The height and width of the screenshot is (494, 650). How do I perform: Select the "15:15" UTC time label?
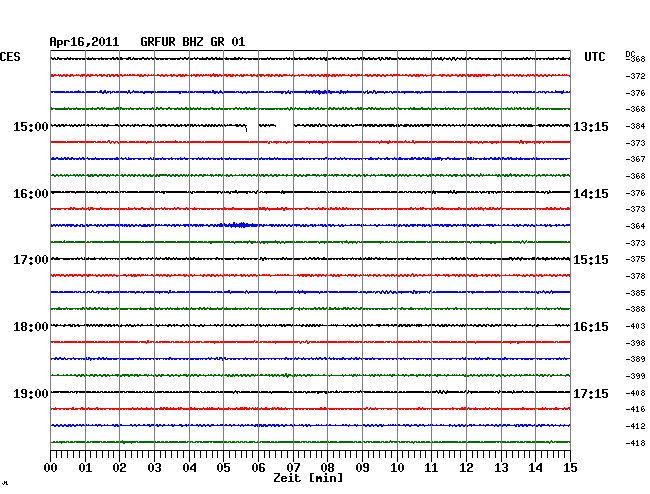591,260
